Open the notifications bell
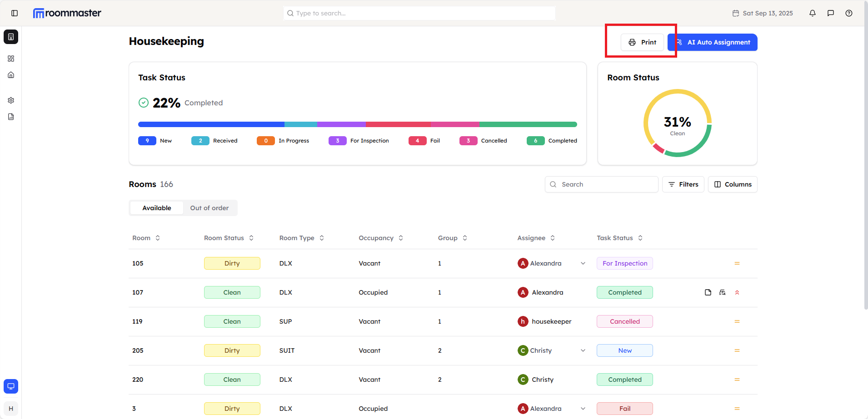 813,13
